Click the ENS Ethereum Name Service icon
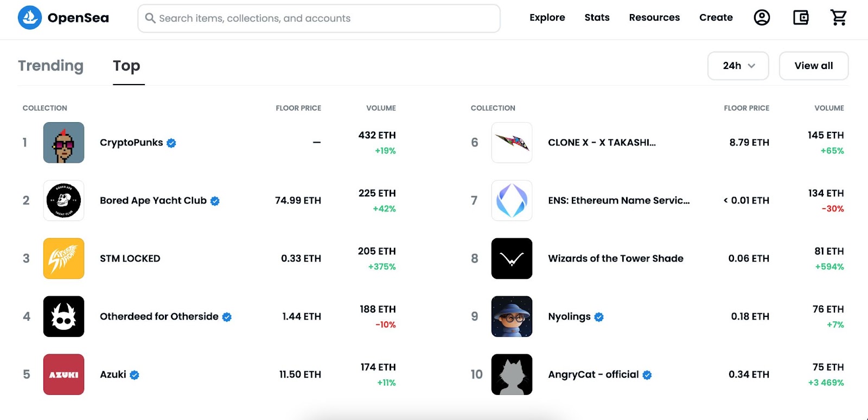Screen dimensions: 868x420 [512, 201]
